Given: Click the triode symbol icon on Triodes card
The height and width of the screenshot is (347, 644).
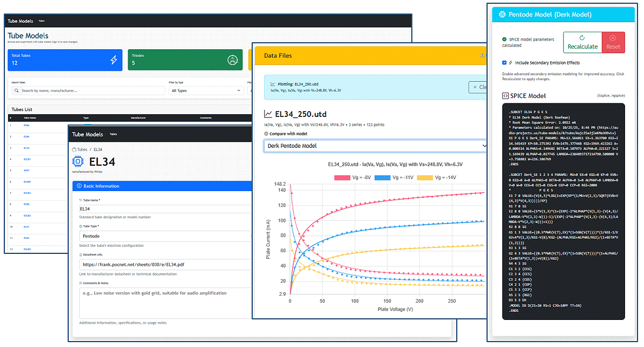Looking at the screenshot, I should pyautogui.click(x=233, y=60).
